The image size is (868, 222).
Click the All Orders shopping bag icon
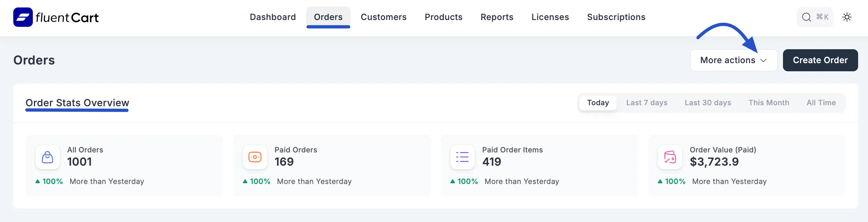47,157
